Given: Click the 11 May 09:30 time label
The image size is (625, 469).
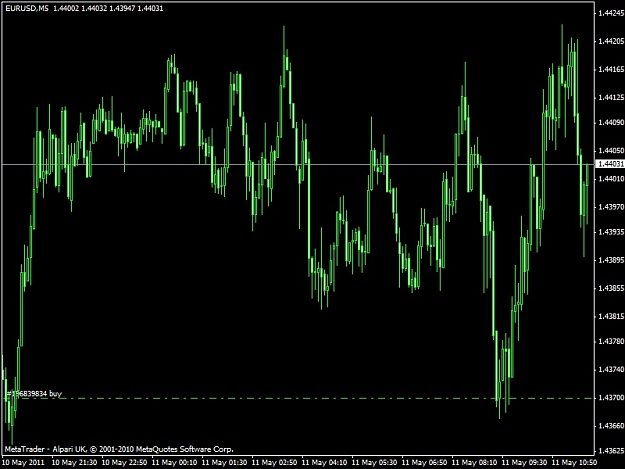Looking at the screenshot, I should (x=524, y=462).
